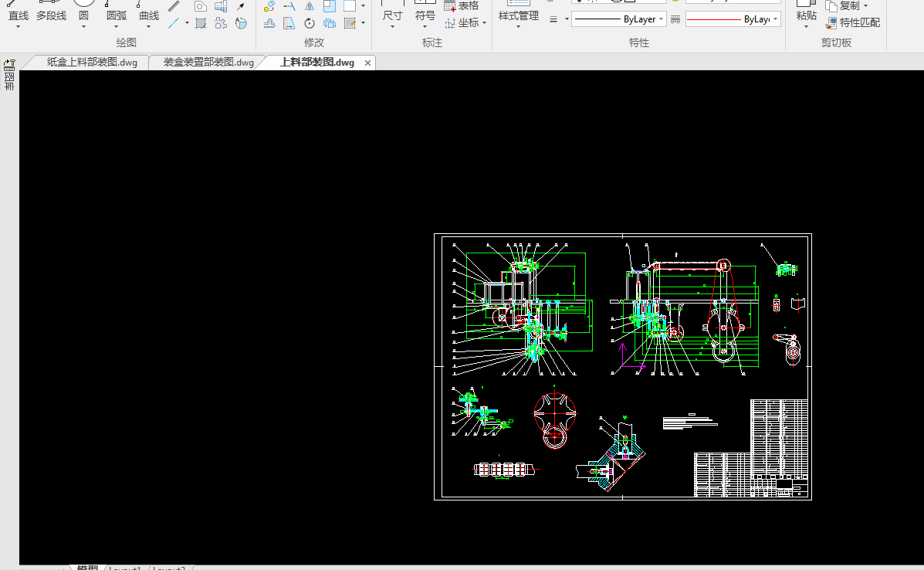The image size is (924, 570).
Task: Expand the 复制 copy dropdown arrow
Action: tap(865, 6)
